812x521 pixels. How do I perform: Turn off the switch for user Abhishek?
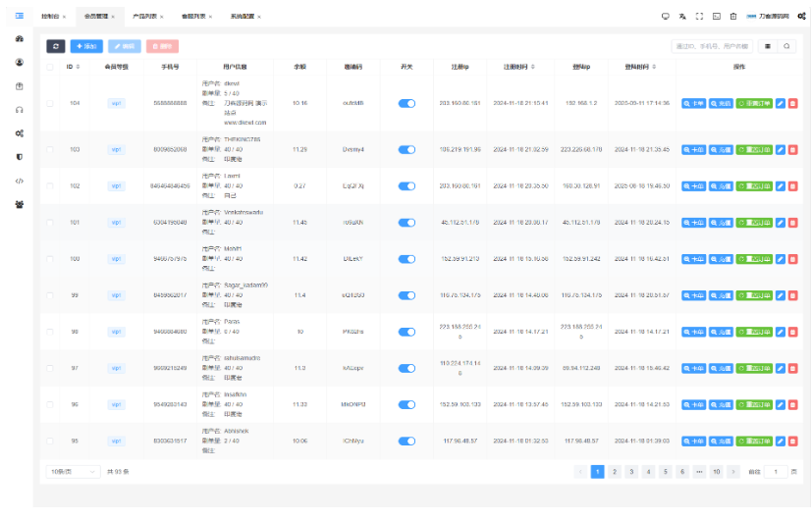(406, 442)
